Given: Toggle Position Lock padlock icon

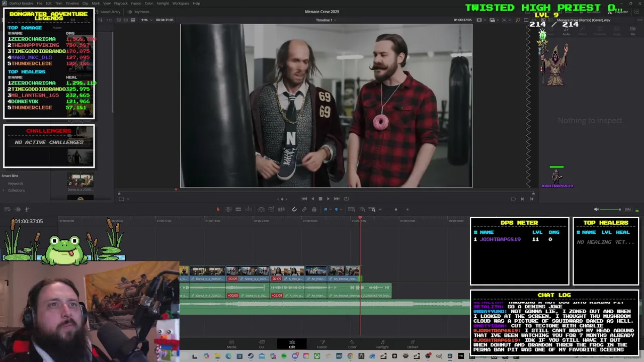Looking at the screenshot, I should 314,209.
